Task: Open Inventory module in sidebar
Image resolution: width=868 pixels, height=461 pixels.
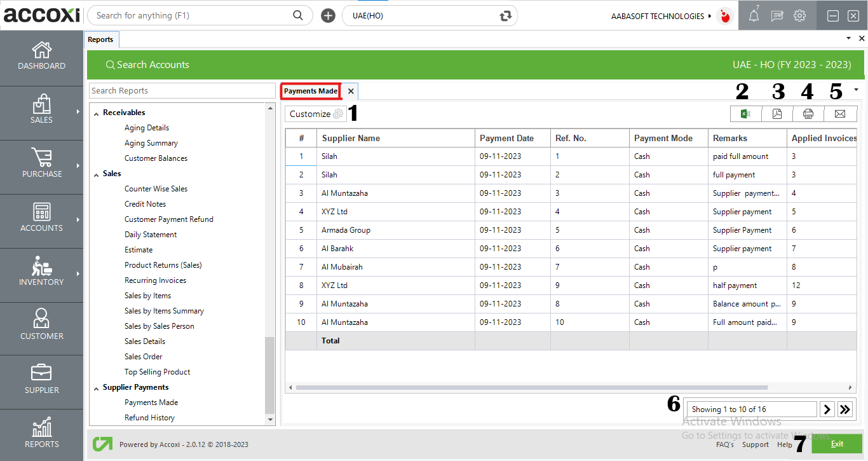Action: tap(41, 272)
